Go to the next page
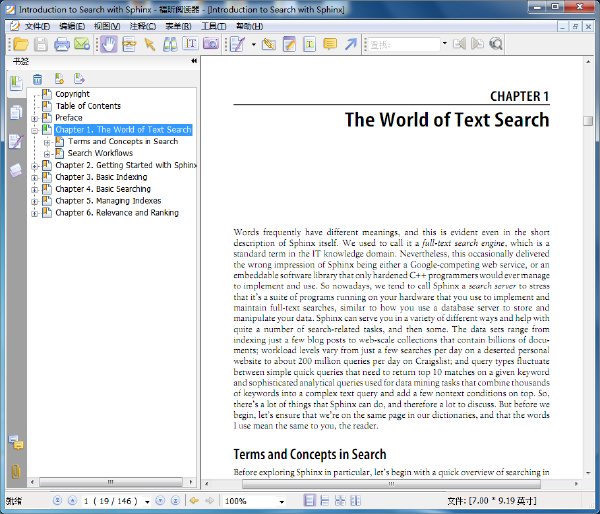The width and height of the screenshot is (600, 514). 160,501
